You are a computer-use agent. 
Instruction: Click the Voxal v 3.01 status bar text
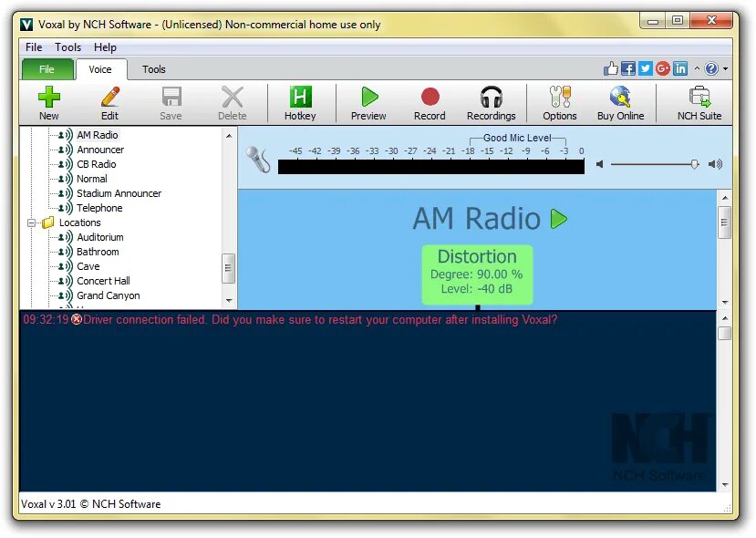[90, 504]
